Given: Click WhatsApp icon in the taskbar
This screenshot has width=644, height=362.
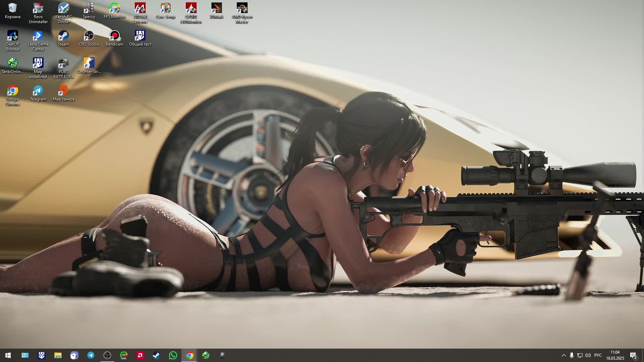Looking at the screenshot, I should [173, 355].
